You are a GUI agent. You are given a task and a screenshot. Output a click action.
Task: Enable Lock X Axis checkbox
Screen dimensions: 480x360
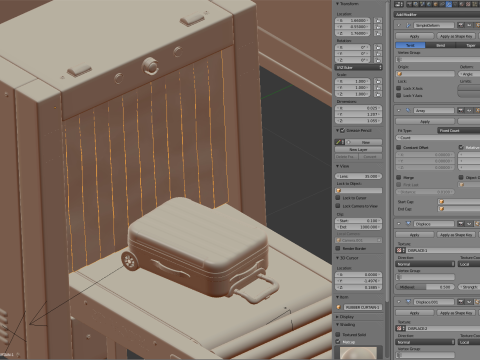(x=399, y=88)
